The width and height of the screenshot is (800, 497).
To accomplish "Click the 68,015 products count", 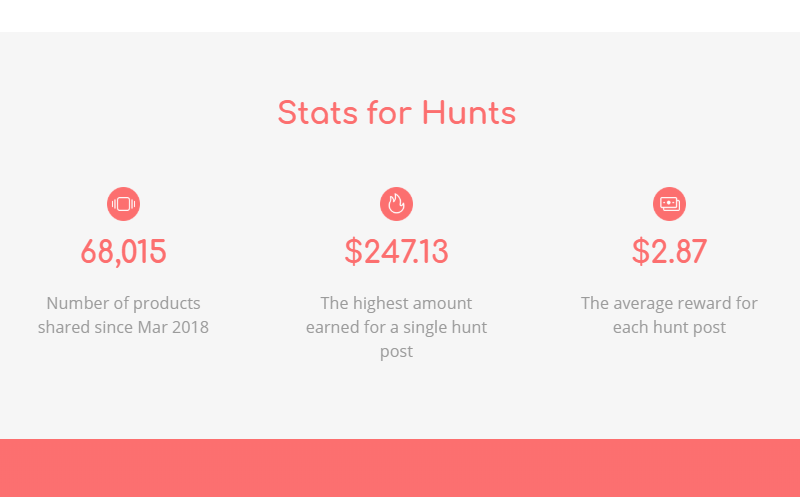I will coord(123,252).
